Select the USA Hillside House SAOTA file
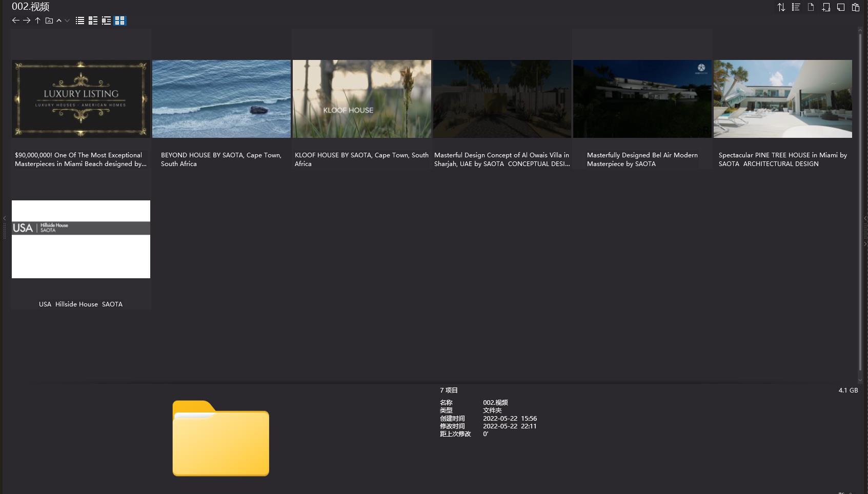868x494 pixels. 81,239
